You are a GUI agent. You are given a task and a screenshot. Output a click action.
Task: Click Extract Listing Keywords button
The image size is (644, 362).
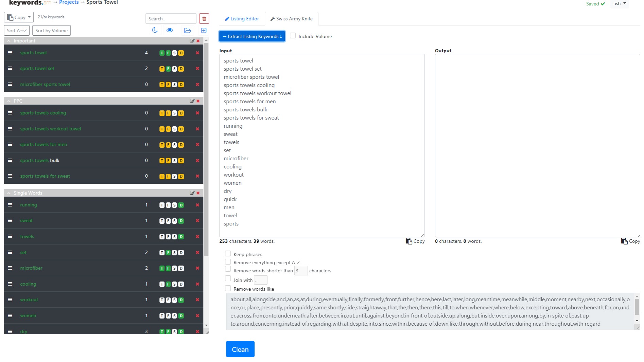[252, 36]
